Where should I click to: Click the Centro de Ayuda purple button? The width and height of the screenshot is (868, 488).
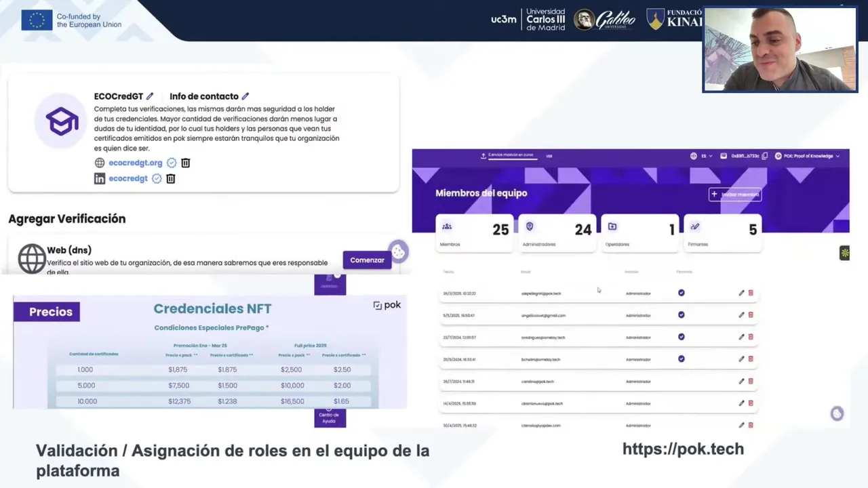(x=330, y=418)
